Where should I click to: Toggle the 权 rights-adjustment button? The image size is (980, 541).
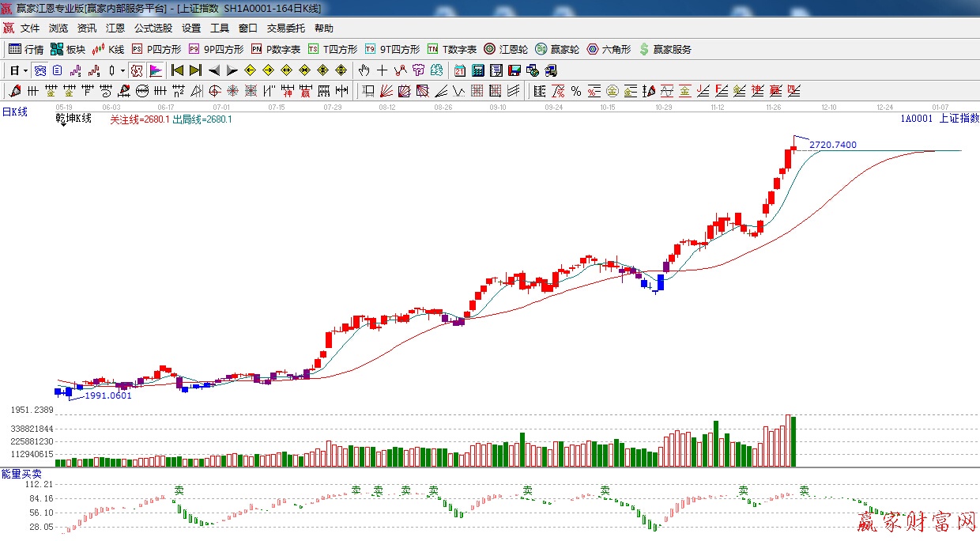click(x=137, y=70)
